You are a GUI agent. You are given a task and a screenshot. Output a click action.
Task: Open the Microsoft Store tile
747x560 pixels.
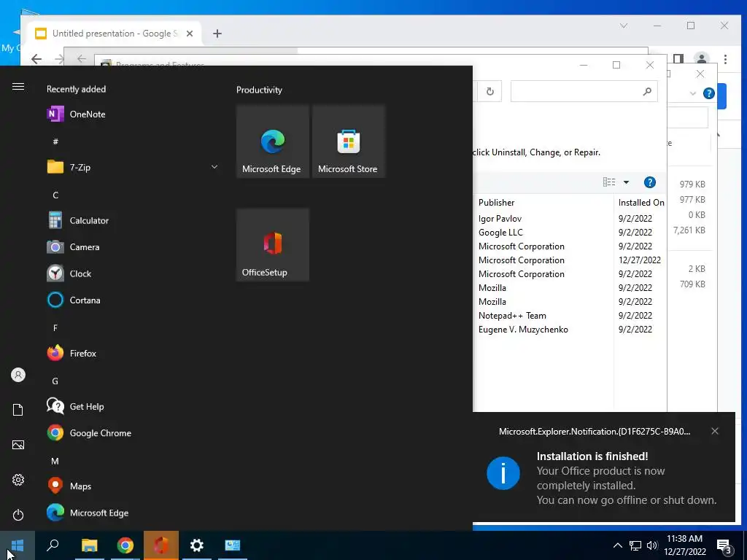pos(348,141)
